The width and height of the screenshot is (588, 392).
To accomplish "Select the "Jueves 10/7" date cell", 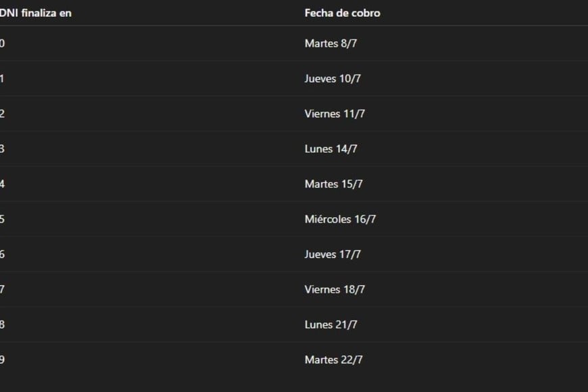I will (333, 78).
